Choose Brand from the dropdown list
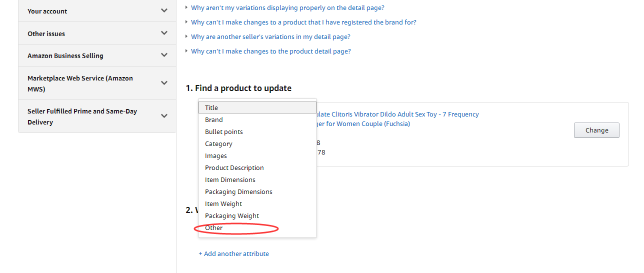644x273 pixels. 214,119
